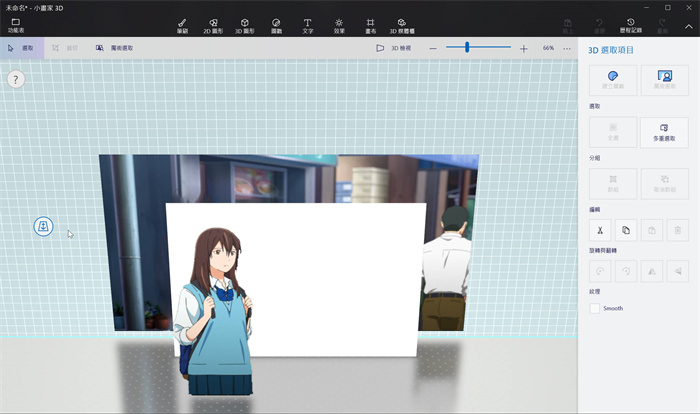Image resolution: width=700 pixels, height=414 pixels.
Task: Open the 效果 (Effects) panel
Action: pyautogui.click(x=339, y=24)
